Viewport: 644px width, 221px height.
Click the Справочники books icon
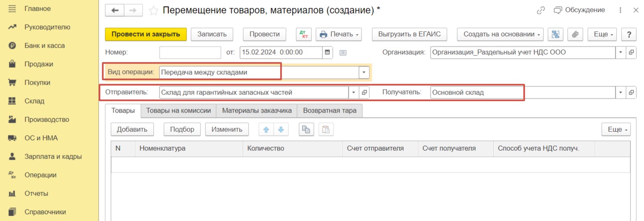[12, 212]
